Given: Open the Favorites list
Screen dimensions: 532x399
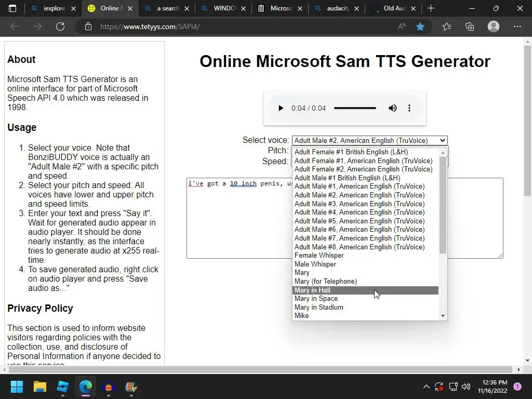Looking at the screenshot, I should tap(447, 26).
